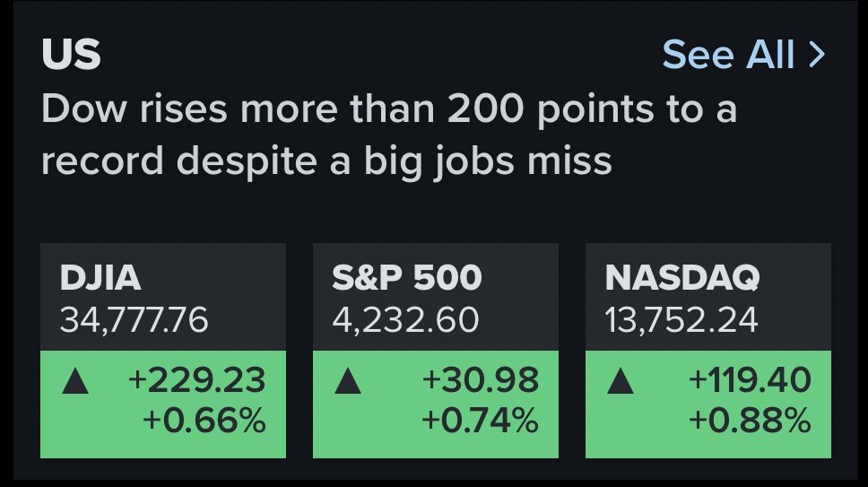Select the DJIA value 34,777.76
The height and width of the screenshot is (487, 868).
pyautogui.click(x=134, y=320)
